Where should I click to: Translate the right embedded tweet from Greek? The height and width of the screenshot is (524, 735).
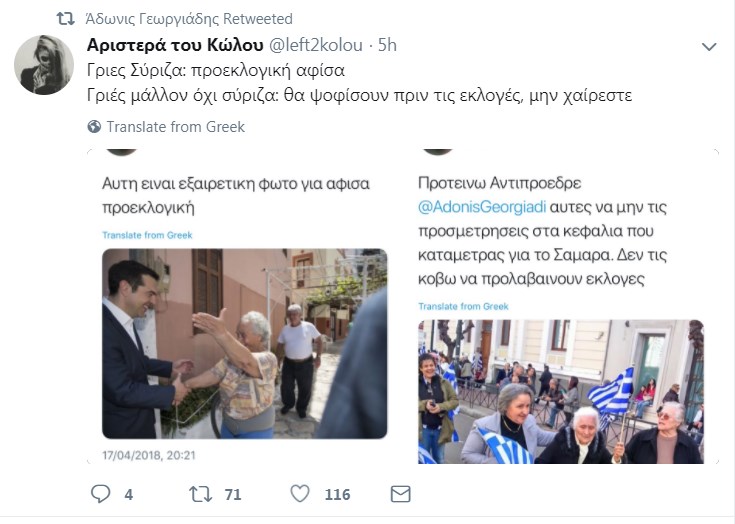coord(463,307)
